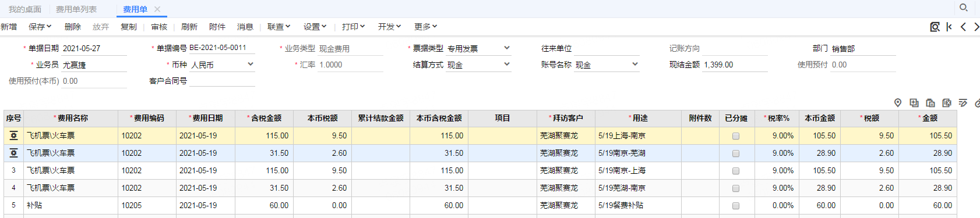Click the delete-row icon above table
The width and height of the screenshot is (980, 218).
tap(947, 103)
